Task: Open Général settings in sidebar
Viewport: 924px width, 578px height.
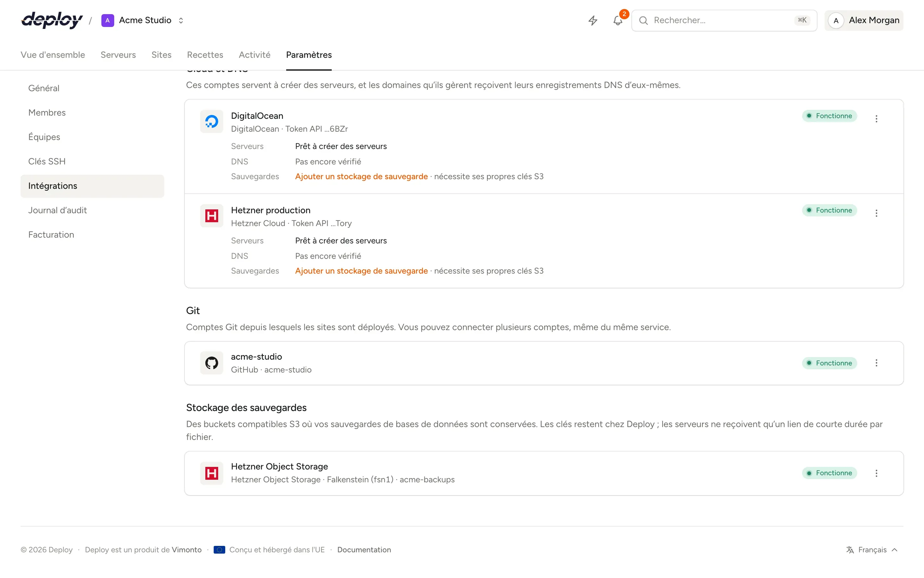Action: [92, 88]
